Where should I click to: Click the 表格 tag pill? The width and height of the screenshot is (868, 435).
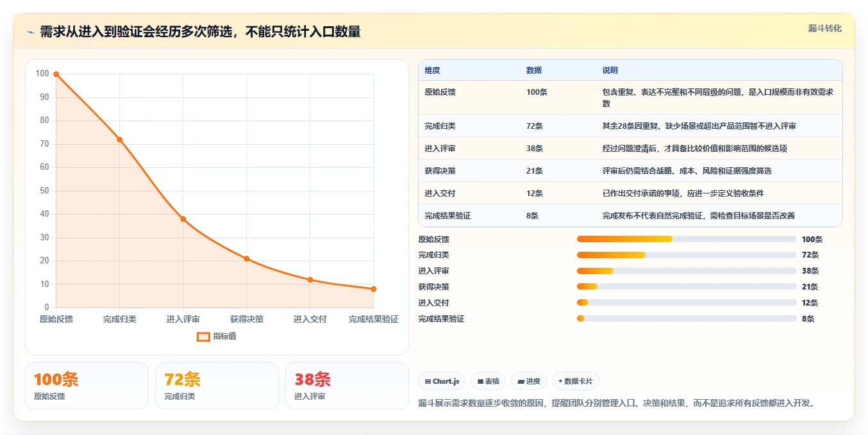[488, 381]
